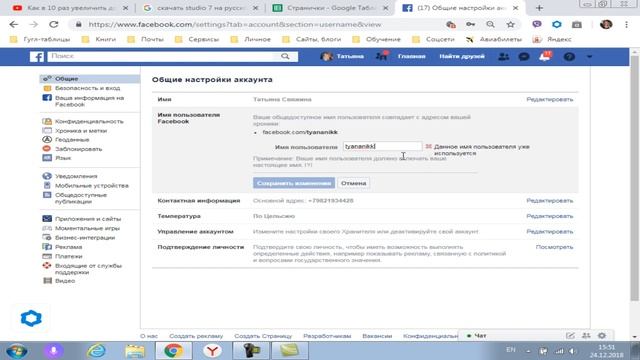Click browser back arrow

tap(14, 24)
